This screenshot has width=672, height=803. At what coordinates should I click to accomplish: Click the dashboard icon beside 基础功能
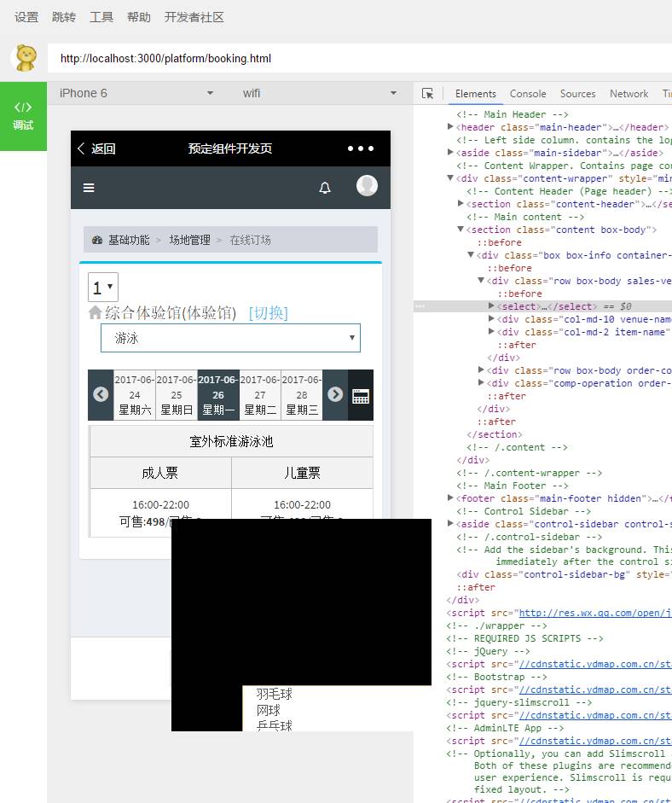(x=97, y=240)
